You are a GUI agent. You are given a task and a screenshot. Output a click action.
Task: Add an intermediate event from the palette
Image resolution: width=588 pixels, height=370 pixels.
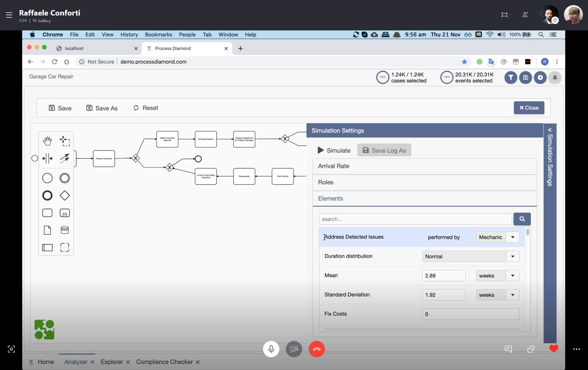tap(65, 178)
